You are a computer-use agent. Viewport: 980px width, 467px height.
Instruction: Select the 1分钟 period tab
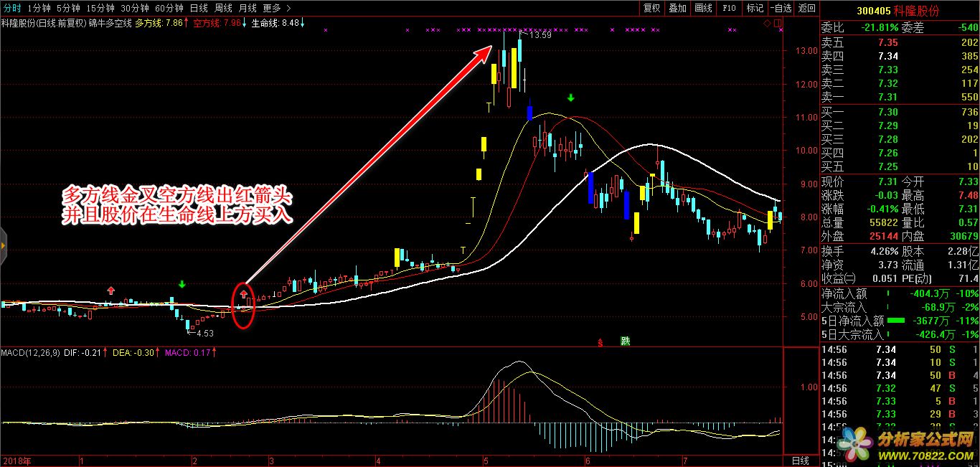[x=39, y=8]
